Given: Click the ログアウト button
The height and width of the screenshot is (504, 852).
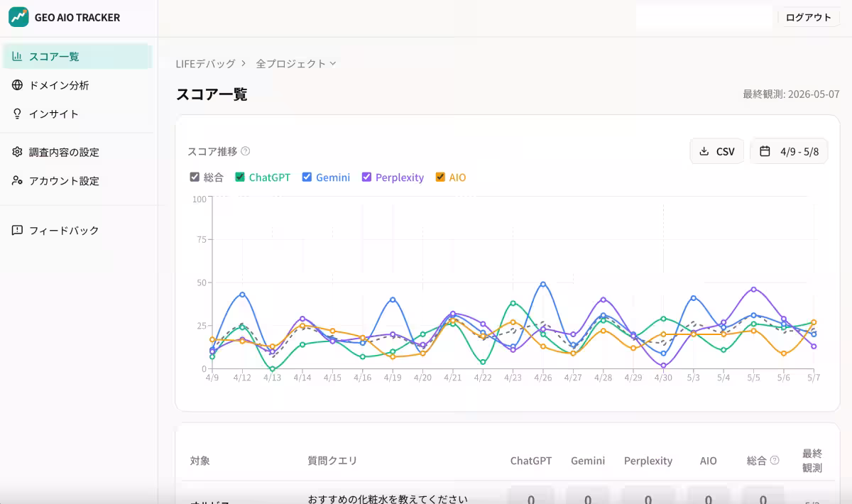Looking at the screenshot, I should [x=809, y=18].
